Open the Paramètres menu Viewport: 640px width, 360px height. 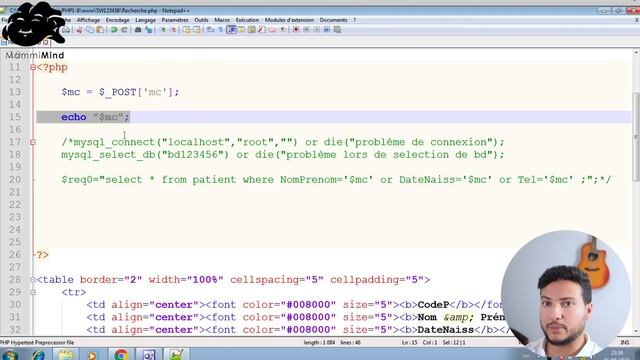click(x=175, y=20)
